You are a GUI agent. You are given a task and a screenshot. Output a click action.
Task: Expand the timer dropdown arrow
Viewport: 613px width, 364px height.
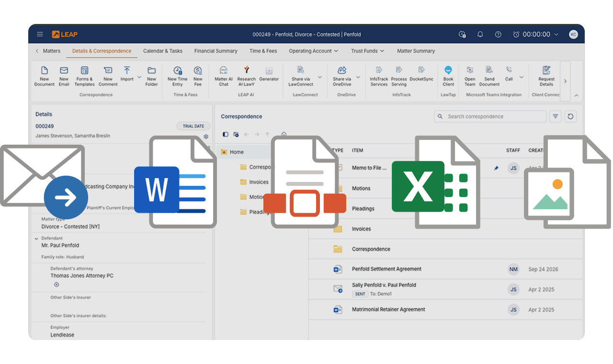click(x=556, y=34)
